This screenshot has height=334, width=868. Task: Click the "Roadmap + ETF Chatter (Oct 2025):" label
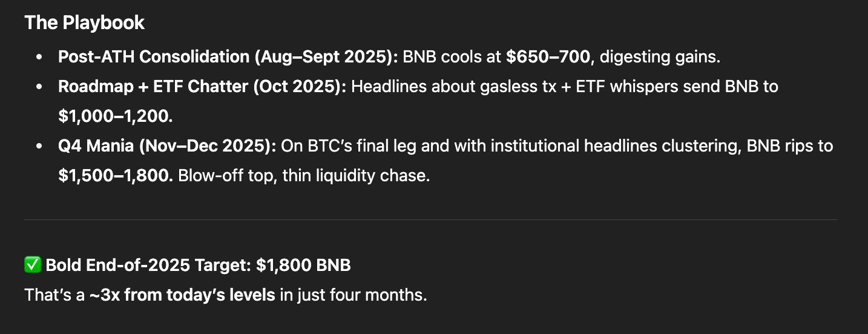click(x=202, y=87)
